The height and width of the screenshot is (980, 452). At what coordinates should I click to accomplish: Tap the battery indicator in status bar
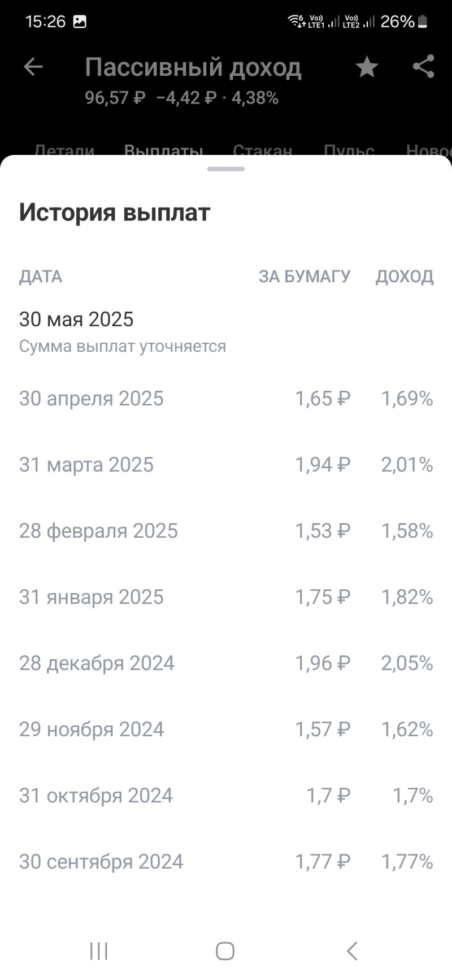pos(422,22)
